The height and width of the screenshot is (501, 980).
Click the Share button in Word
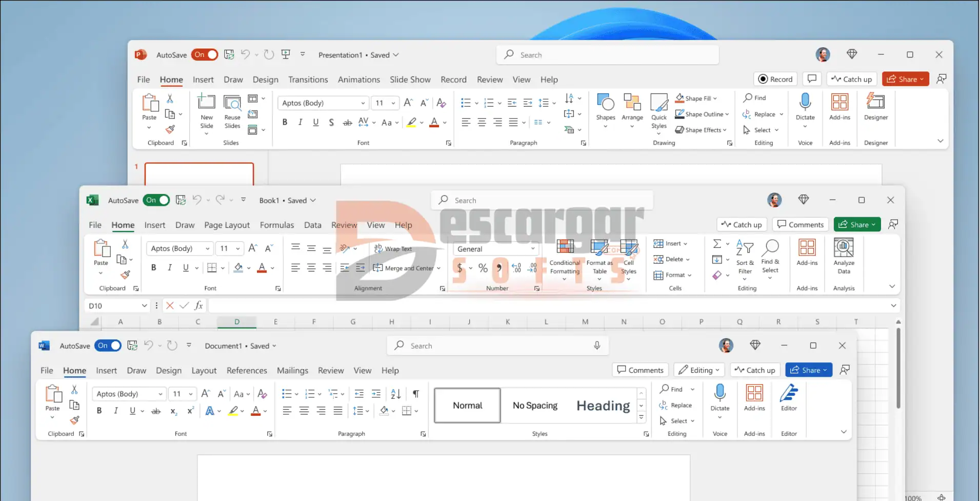(x=809, y=370)
